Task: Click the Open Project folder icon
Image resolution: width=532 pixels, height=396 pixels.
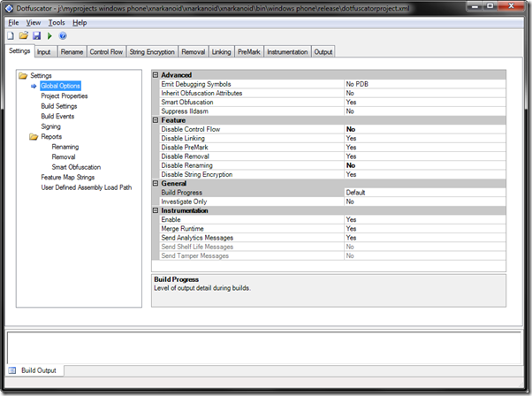Action: point(23,35)
